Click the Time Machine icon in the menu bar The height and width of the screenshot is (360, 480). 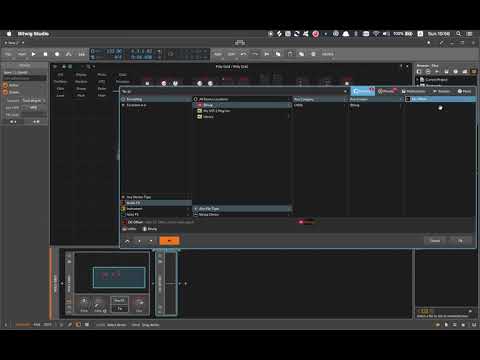(336, 34)
